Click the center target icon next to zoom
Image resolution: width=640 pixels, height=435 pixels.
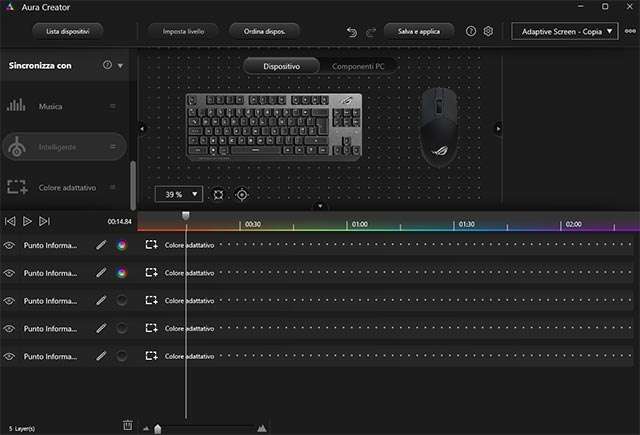[242, 195]
